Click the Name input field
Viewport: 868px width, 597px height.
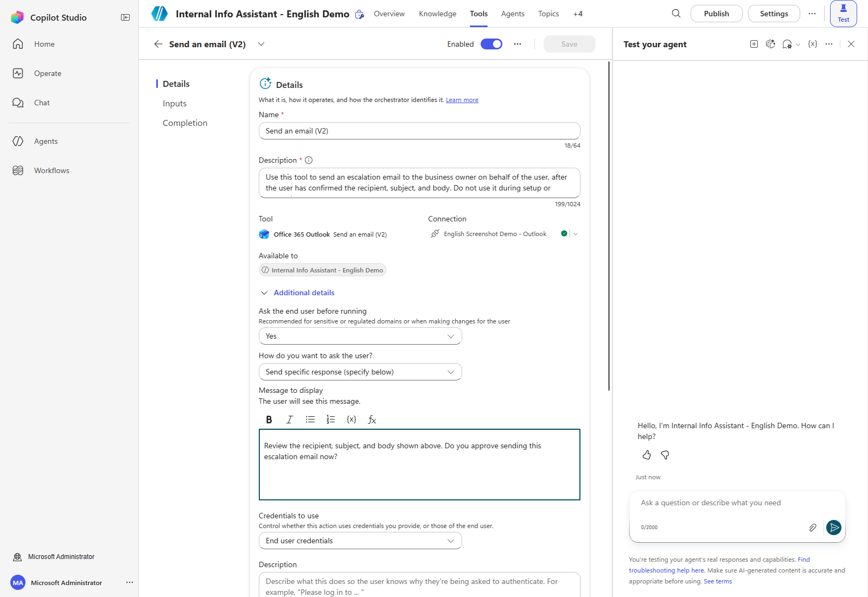click(x=419, y=131)
